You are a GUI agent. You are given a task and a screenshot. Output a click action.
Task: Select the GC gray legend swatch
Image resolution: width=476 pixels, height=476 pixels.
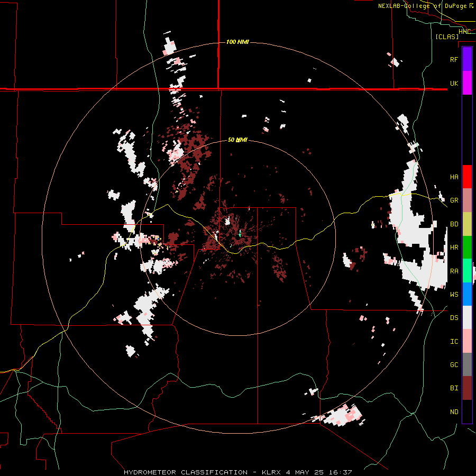pos(467,364)
